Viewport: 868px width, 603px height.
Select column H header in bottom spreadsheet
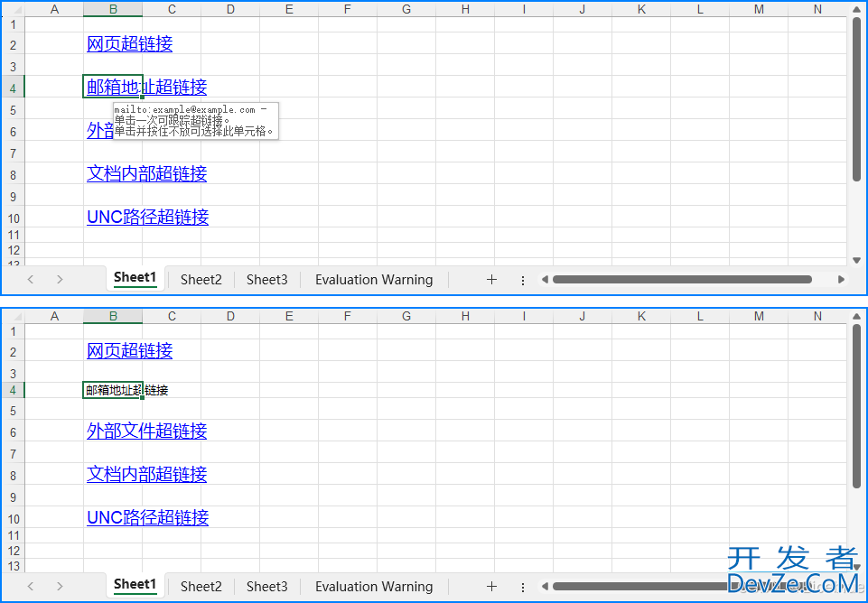coord(465,316)
